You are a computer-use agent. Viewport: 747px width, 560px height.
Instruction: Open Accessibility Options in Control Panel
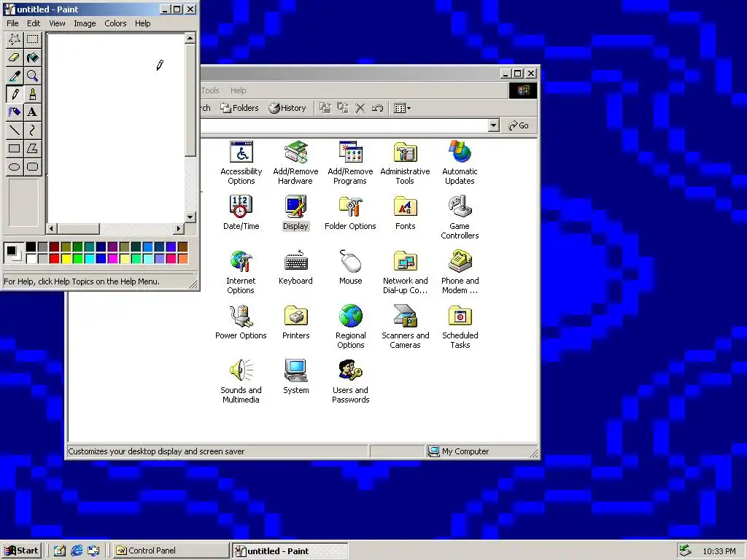(x=241, y=163)
